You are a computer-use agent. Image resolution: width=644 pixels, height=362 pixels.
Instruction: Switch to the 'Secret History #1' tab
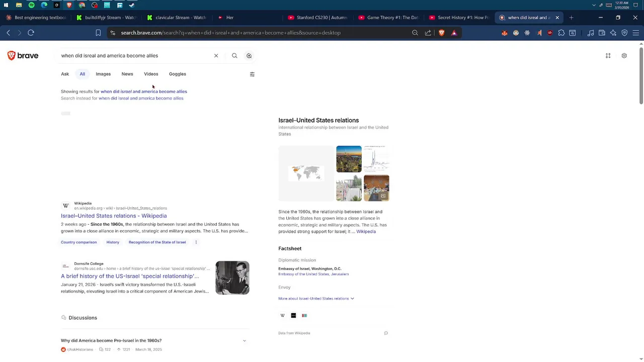point(459,18)
